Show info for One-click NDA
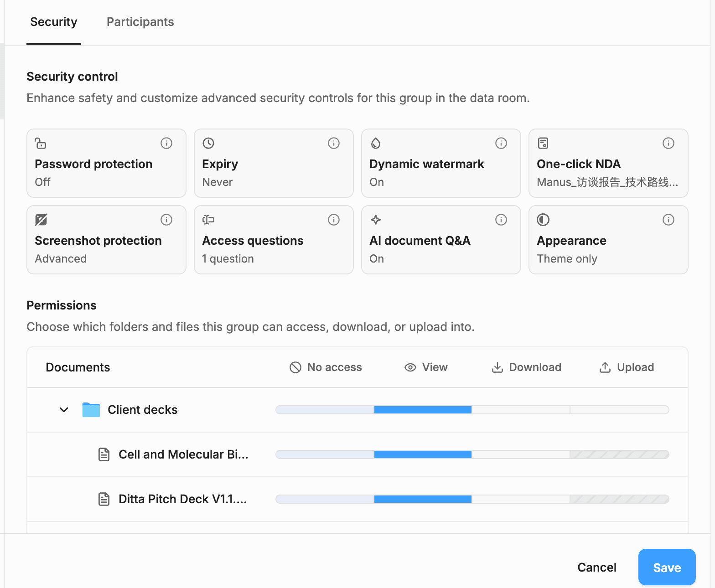 tap(668, 143)
